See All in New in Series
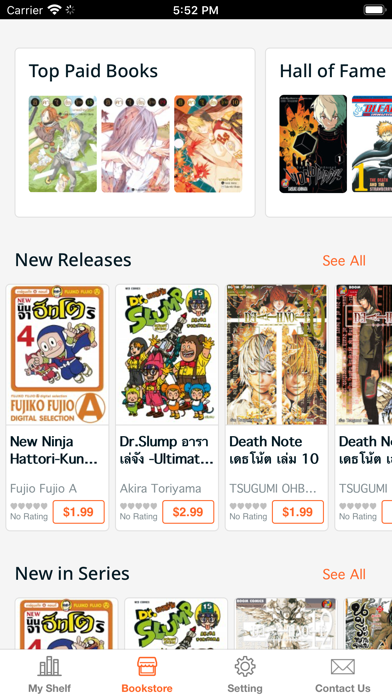 tap(344, 574)
